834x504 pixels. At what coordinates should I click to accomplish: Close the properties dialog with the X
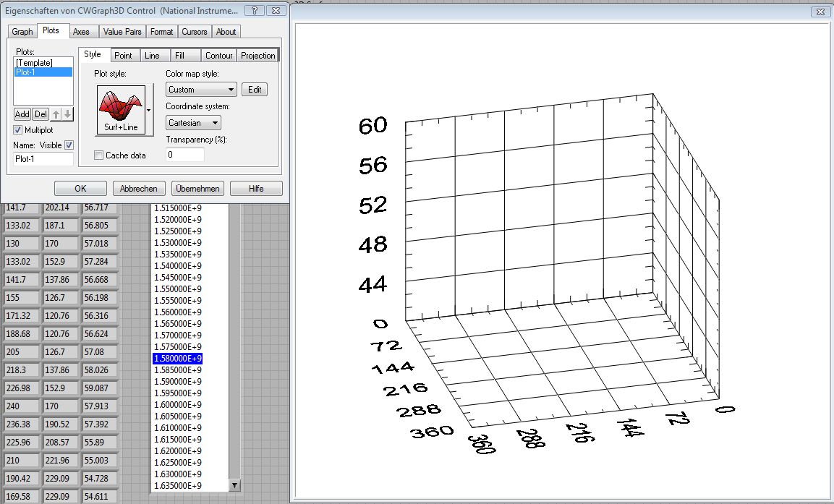[275, 11]
